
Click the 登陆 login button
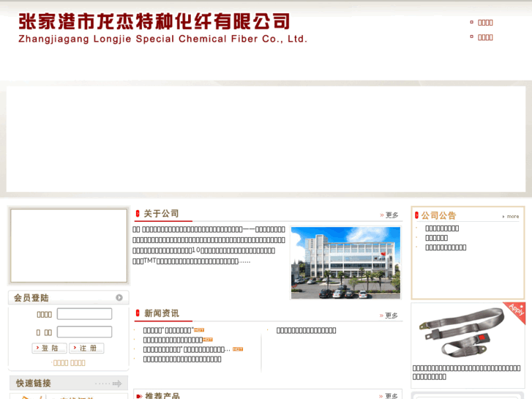(x=50, y=348)
